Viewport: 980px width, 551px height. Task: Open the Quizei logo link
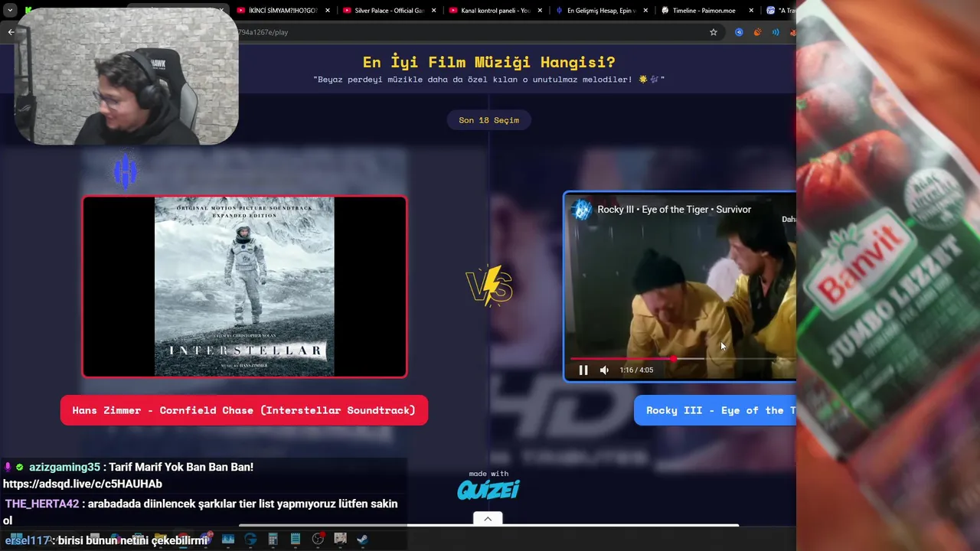click(x=488, y=489)
